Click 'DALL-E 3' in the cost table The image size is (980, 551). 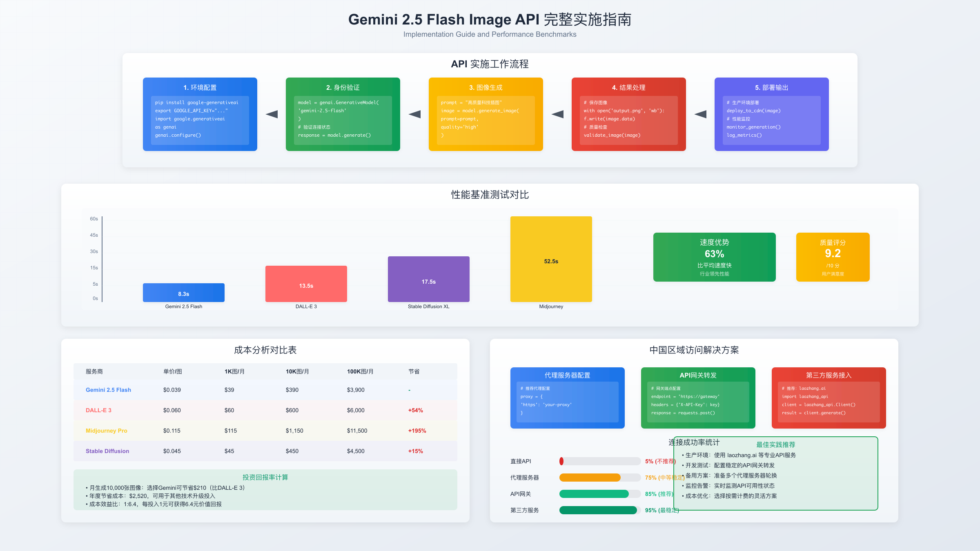pos(98,410)
